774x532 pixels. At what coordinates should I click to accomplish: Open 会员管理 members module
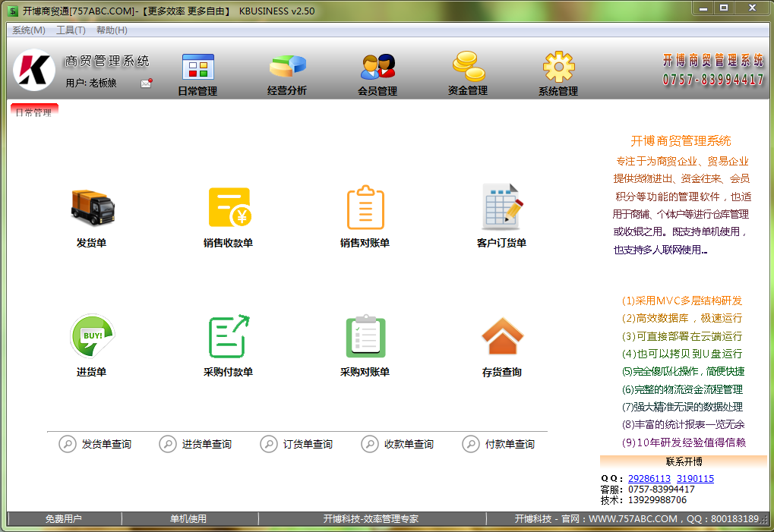378,74
